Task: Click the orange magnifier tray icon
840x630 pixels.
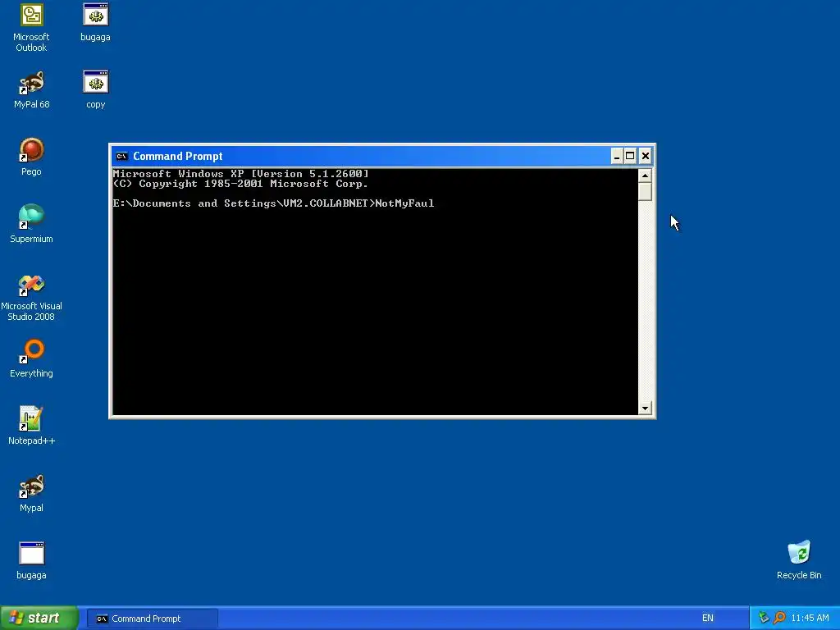Action: 779,618
